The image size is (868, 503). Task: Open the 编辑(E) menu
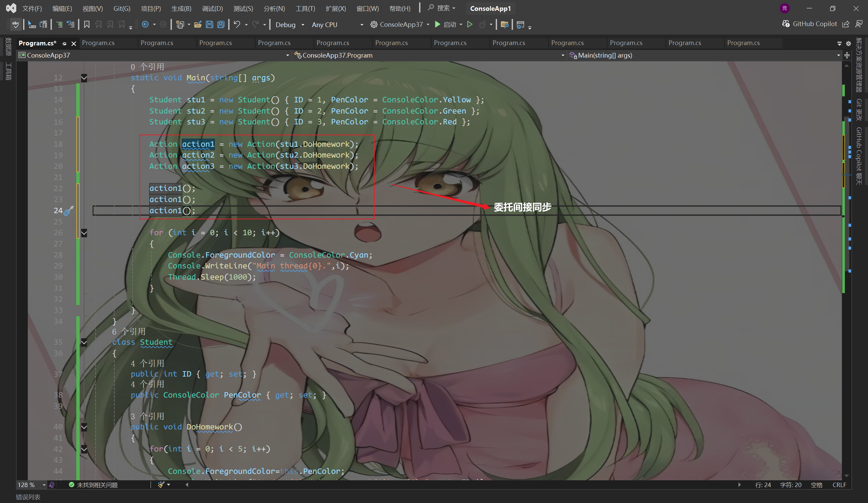[x=62, y=8]
